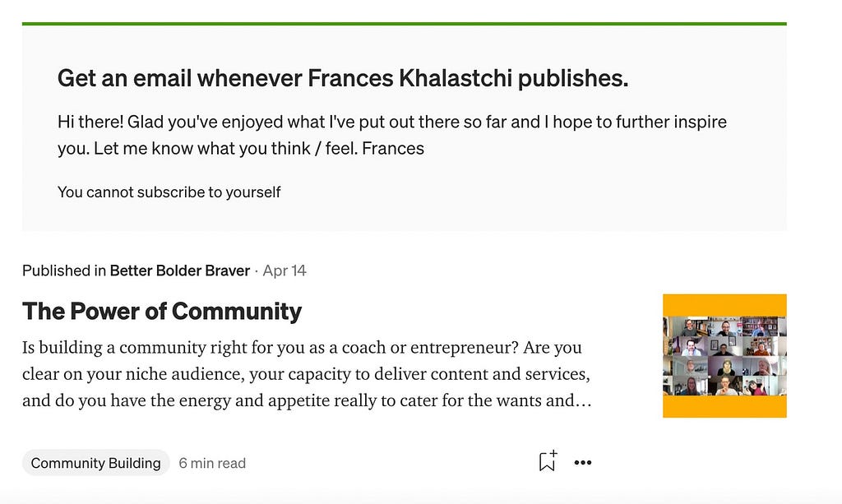Click the Apr 14 publish date

[285, 270]
